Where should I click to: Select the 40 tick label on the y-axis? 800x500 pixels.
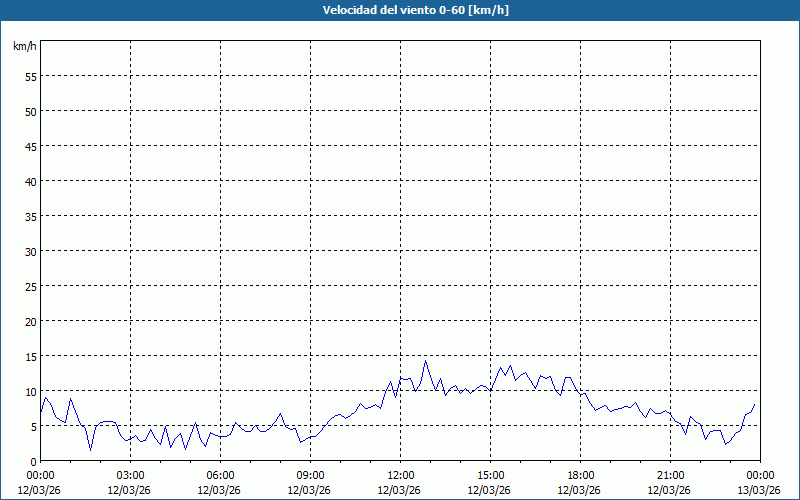[30, 181]
